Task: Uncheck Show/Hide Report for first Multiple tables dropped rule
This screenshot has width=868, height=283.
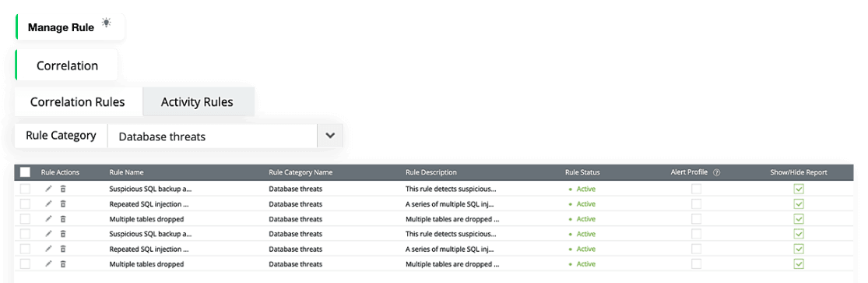Action: click(798, 218)
